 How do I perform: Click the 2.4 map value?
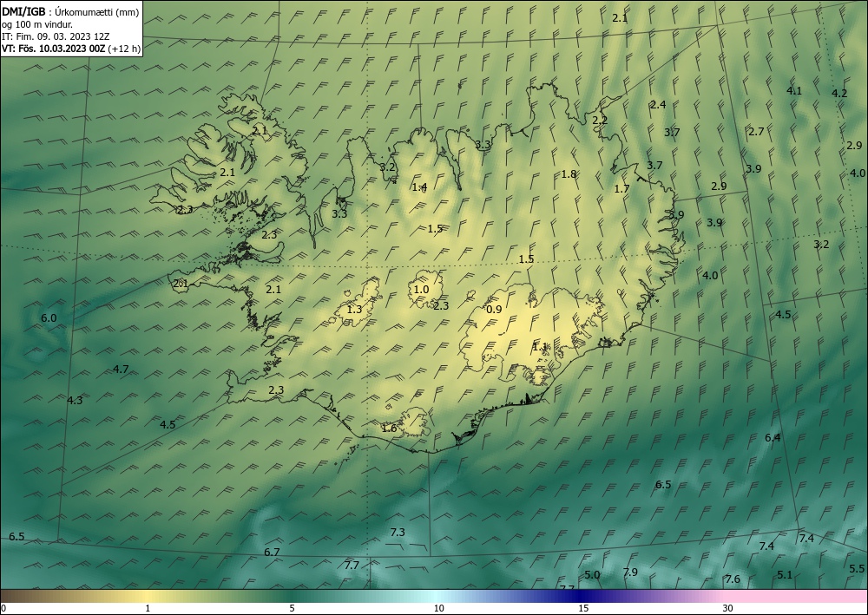coord(658,105)
